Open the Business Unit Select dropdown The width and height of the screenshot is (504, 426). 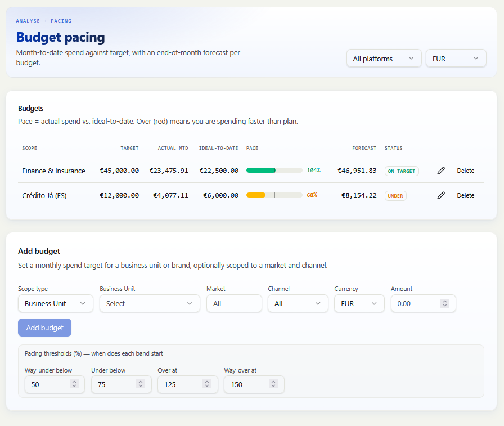(x=150, y=303)
